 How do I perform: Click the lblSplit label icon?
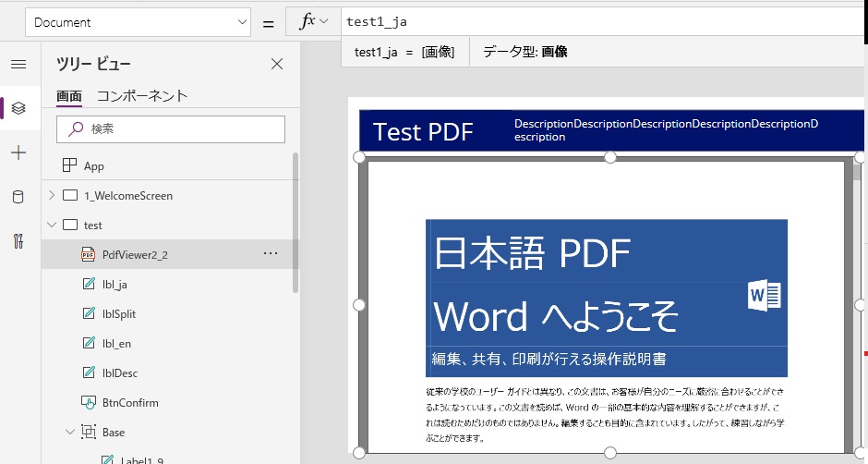coord(89,313)
